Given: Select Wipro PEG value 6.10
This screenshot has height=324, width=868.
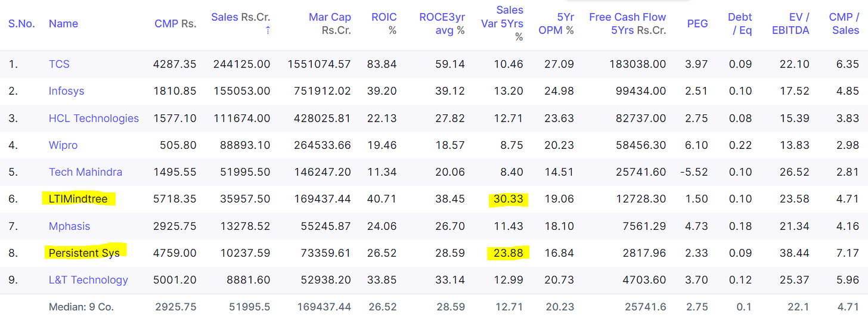Looking at the screenshot, I should pyautogui.click(x=697, y=145).
